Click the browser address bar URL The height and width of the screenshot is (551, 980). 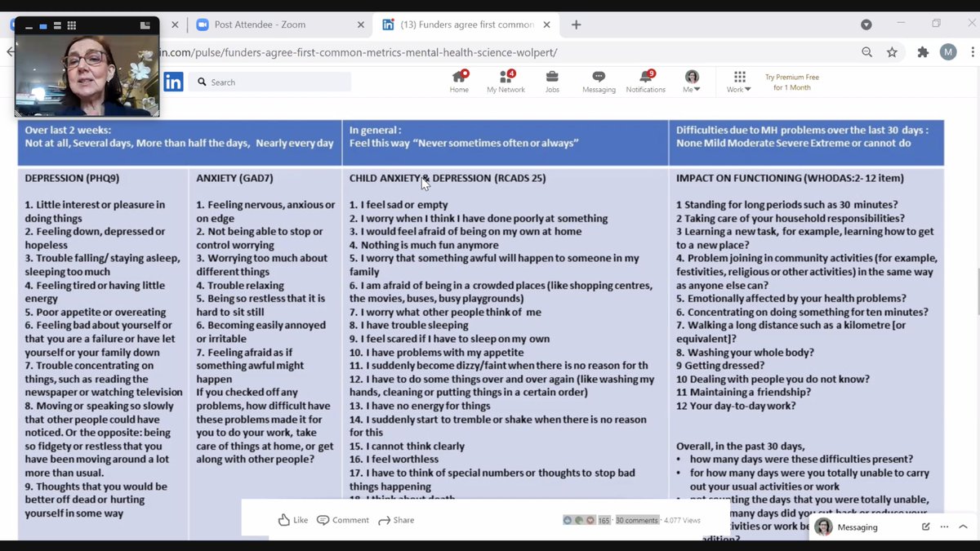(359, 52)
